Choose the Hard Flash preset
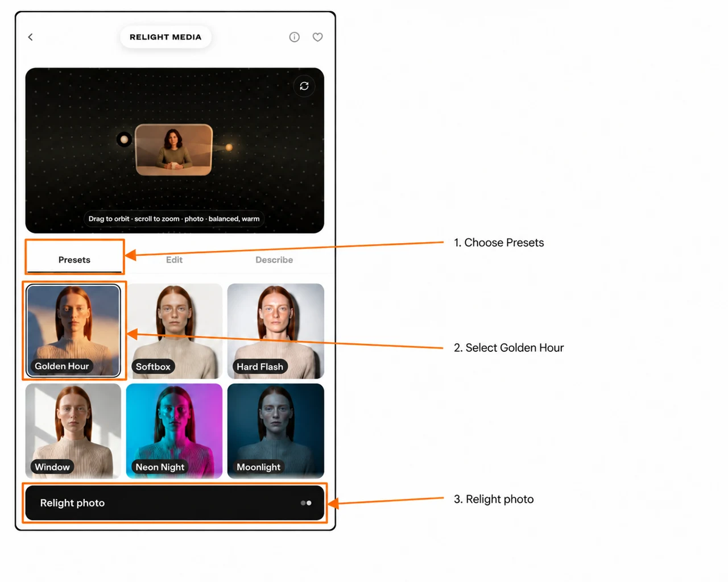The image size is (728, 582). pos(276,331)
